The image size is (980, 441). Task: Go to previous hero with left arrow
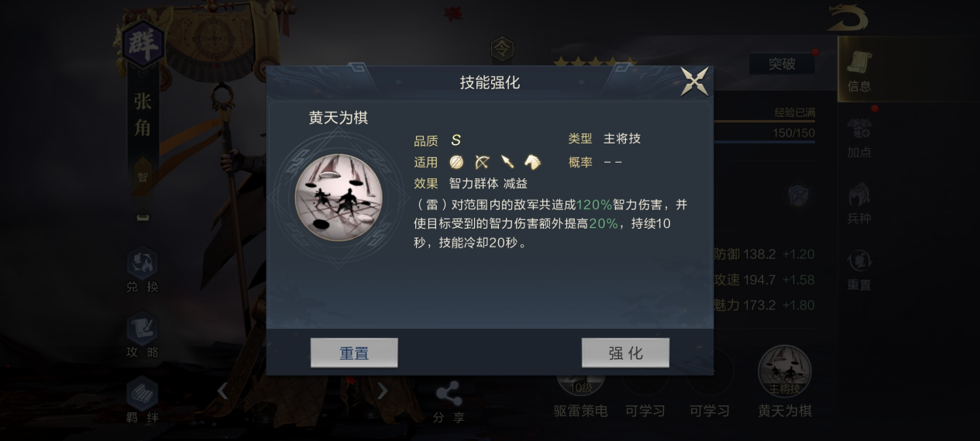222,391
